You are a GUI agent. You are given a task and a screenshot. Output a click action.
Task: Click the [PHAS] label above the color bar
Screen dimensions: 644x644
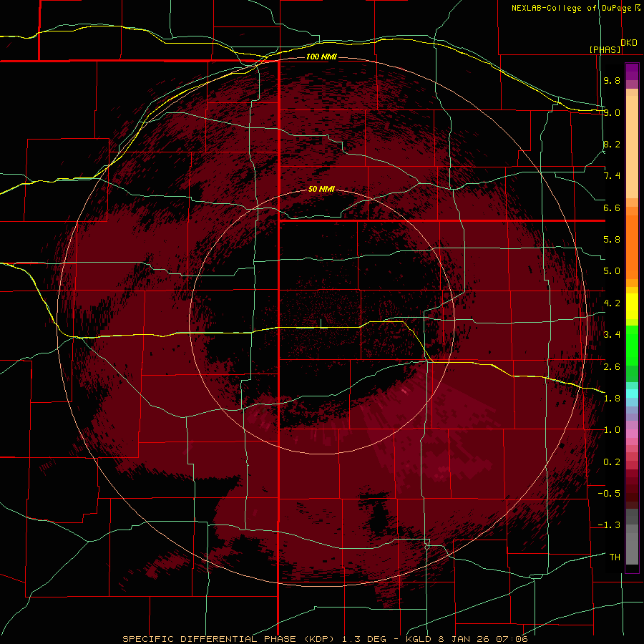point(605,49)
